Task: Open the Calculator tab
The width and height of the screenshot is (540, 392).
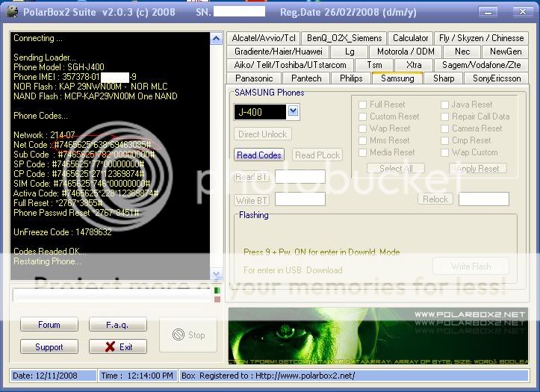Action: click(410, 38)
